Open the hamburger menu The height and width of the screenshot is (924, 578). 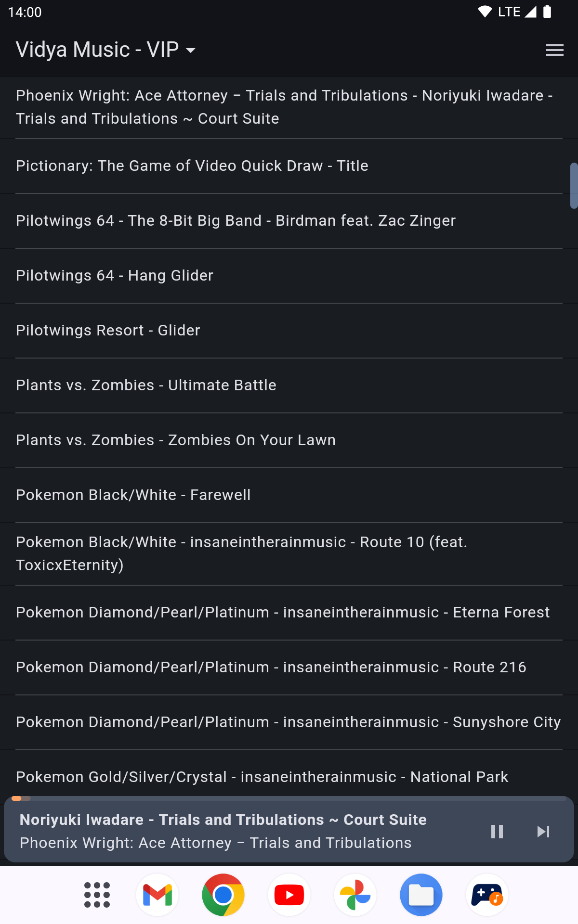click(x=554, y=50)
